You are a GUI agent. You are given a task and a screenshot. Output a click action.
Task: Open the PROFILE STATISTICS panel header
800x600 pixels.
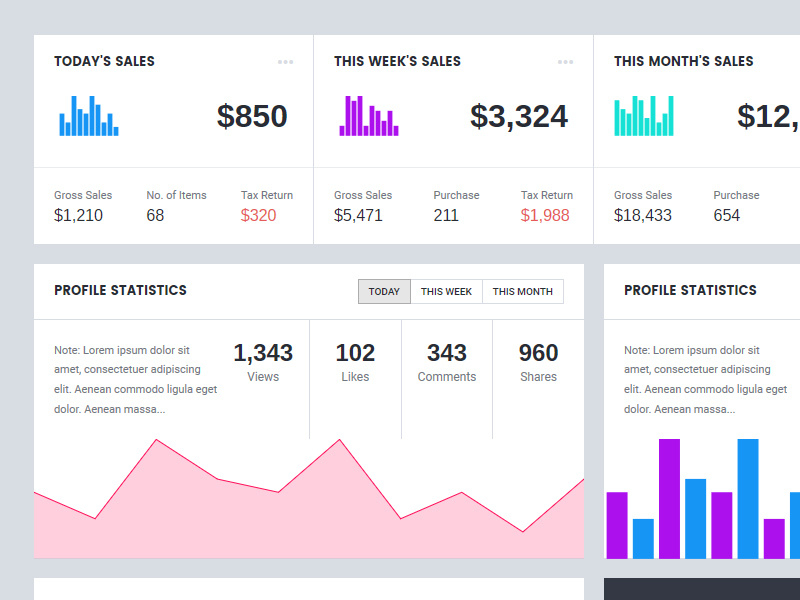click(x=120, y=290)
